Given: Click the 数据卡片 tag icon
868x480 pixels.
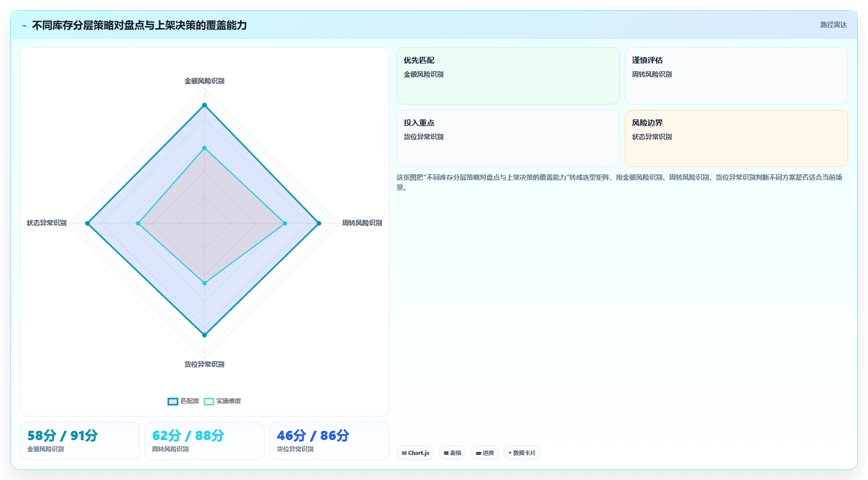Looking at the screenshot, I should [510, 453].
